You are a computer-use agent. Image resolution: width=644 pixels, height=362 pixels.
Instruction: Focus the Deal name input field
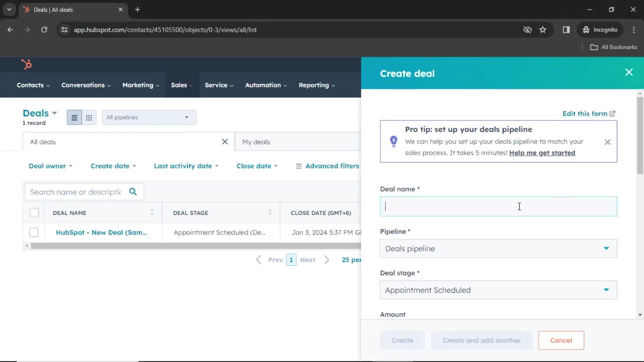pyautogui.click(x=498, y=206)
